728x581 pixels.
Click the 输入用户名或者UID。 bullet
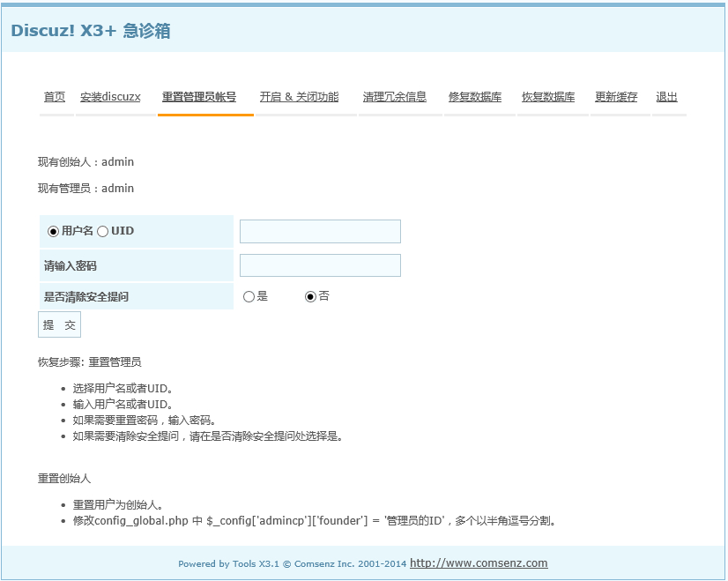[x=123, y=405]
